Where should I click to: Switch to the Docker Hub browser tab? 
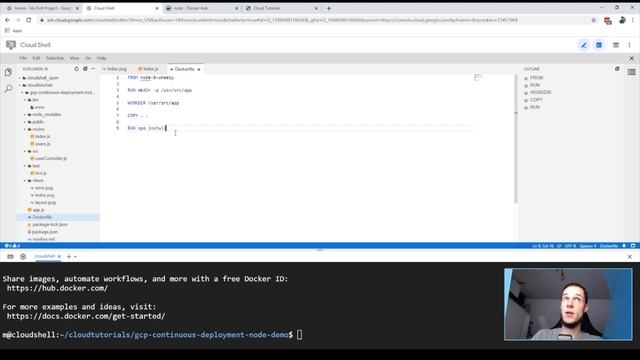(x=202, y=8)
